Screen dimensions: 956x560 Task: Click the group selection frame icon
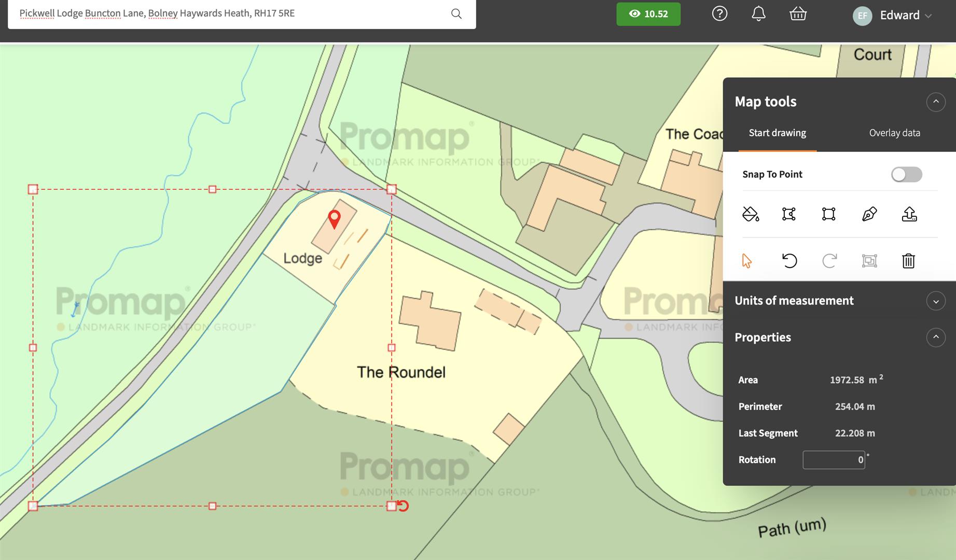(869, 260)
